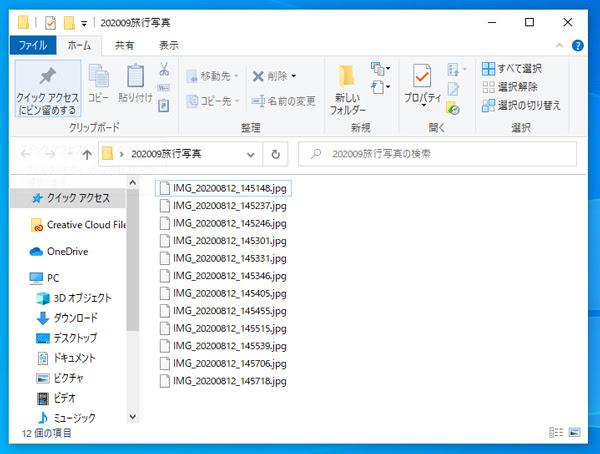Image resolution: width=600 pixels, height=454 pixels.
Task: Open the Quick Access Toolbar customize dropdown
Action: pyautogui.click(x=84, y=24)
